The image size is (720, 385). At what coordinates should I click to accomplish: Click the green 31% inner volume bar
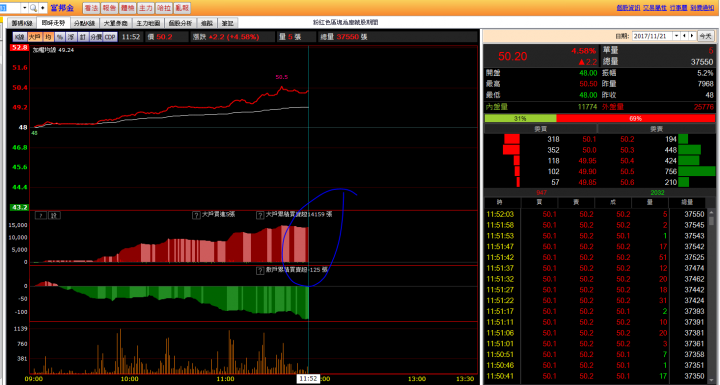tap(520, 119)
